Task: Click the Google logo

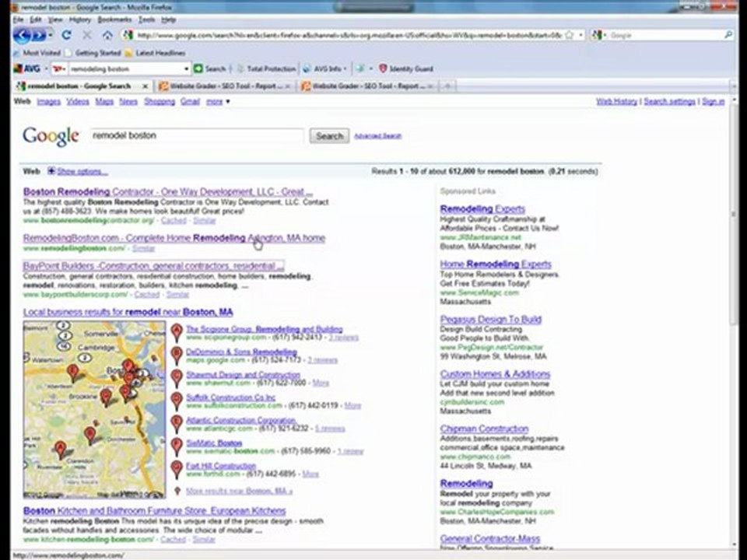Action: [x=51, y=136]
